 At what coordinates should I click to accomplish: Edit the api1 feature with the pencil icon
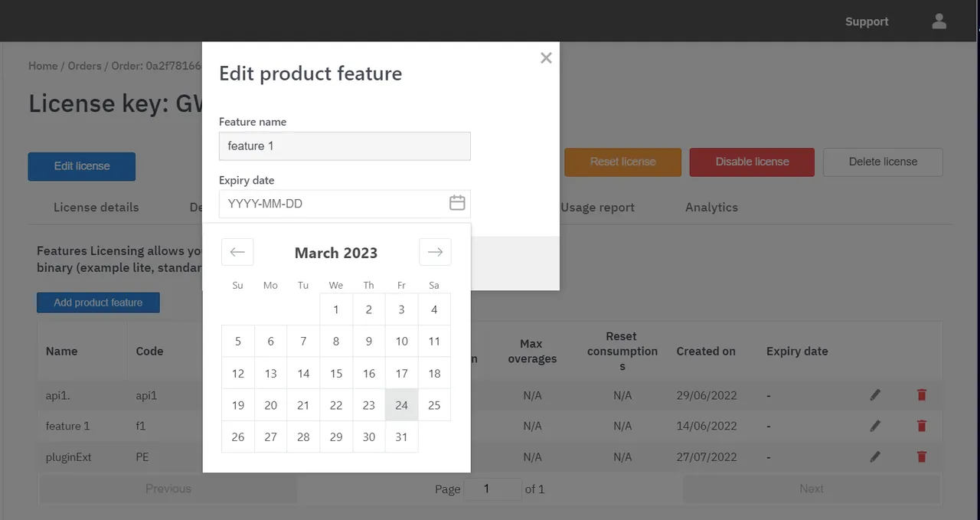875,395
